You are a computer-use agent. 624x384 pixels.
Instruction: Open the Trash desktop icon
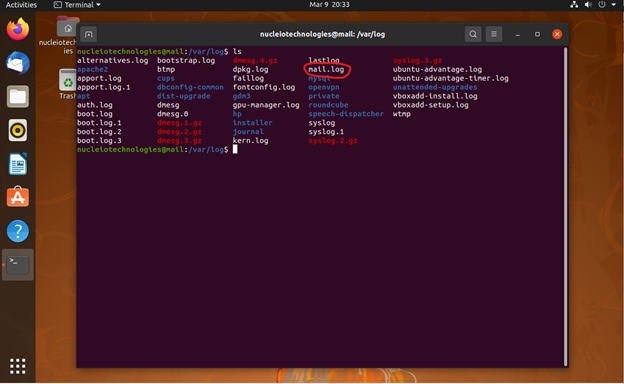point(68,80)
